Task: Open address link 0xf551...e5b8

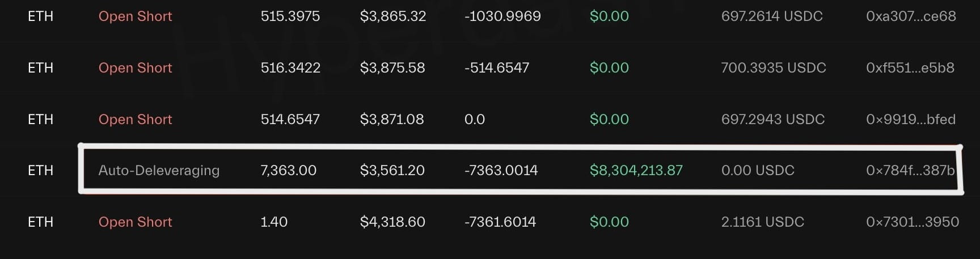Action: click(910, 68)
